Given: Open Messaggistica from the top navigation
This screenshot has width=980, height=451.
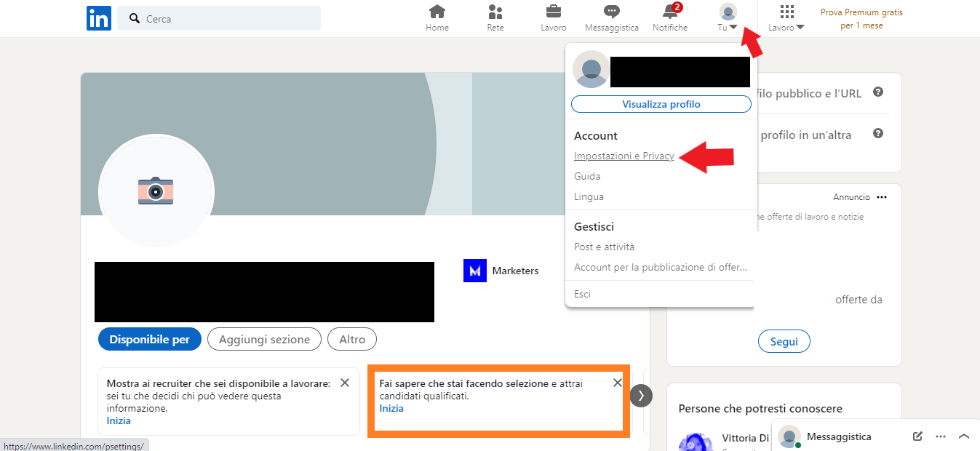Looking at the screenshot, I should [611, 16].
